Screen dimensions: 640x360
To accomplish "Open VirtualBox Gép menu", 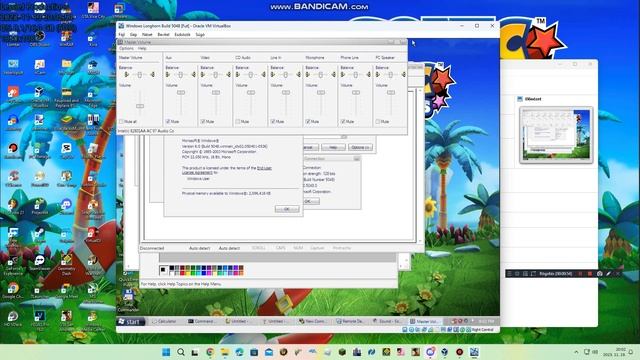I will coord(133,35).
